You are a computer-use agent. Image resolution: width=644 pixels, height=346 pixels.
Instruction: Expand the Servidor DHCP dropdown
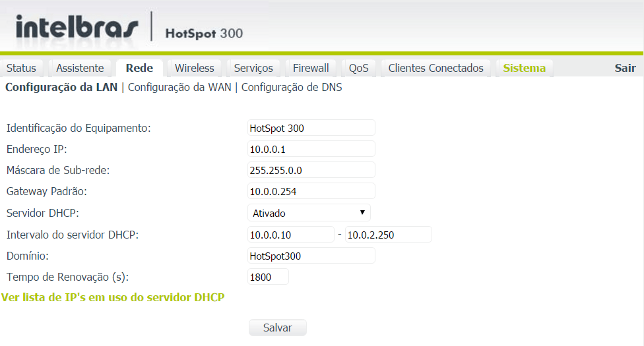pos(309,213)
